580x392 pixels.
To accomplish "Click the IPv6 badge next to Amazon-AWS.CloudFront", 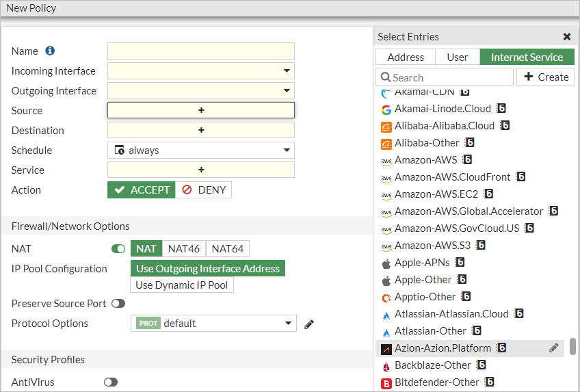I will (x=520, y=177).
